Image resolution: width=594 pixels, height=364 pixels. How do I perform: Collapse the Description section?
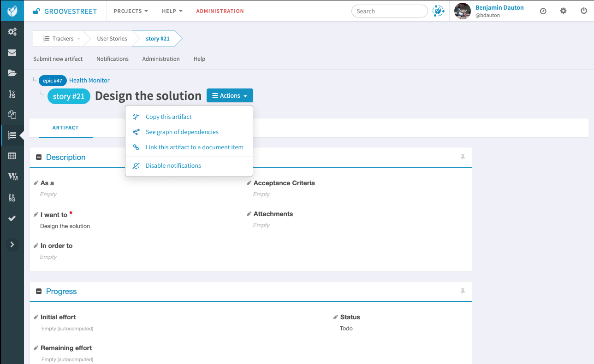pos(39,157)
